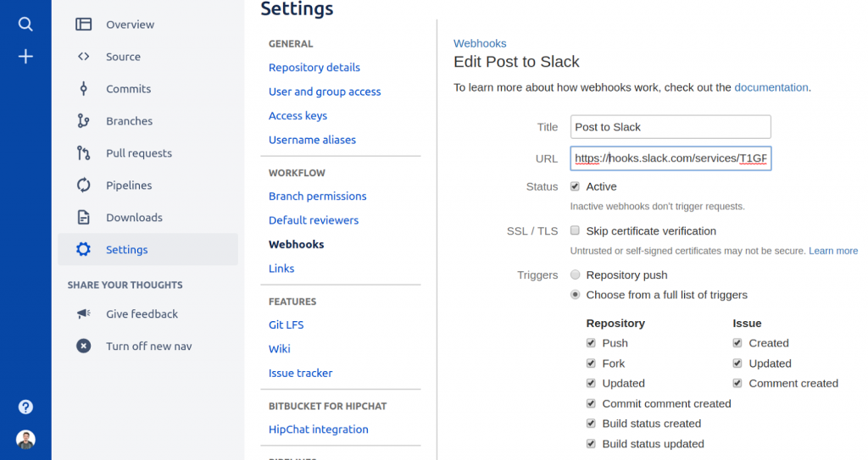Click the Downloads document icon
The image size is (868, 460).
pos(84,217)
